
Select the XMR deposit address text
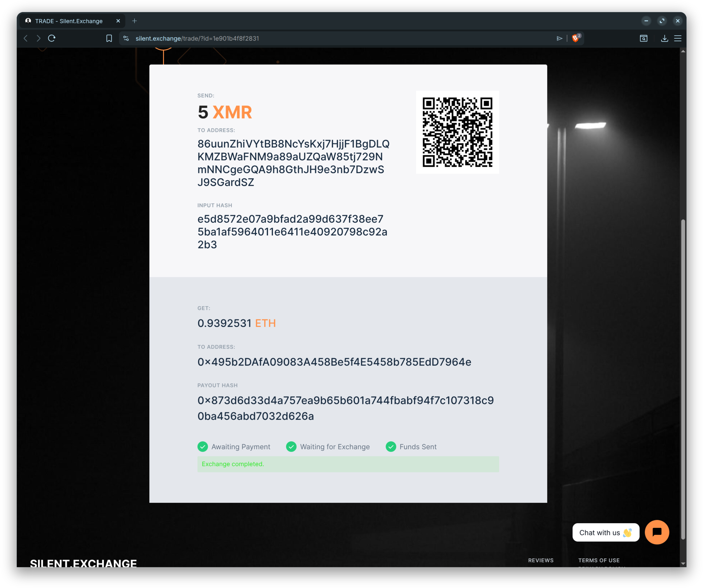tap(293, 163)
